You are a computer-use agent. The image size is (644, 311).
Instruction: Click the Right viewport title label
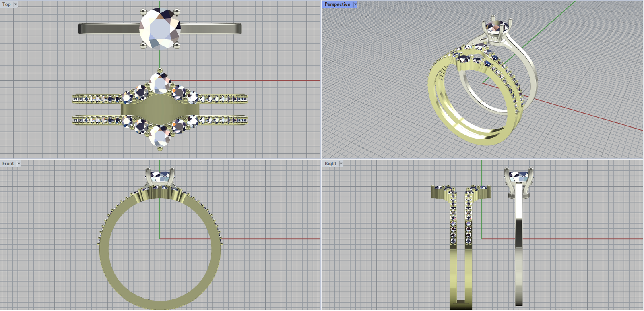point(330,164)
